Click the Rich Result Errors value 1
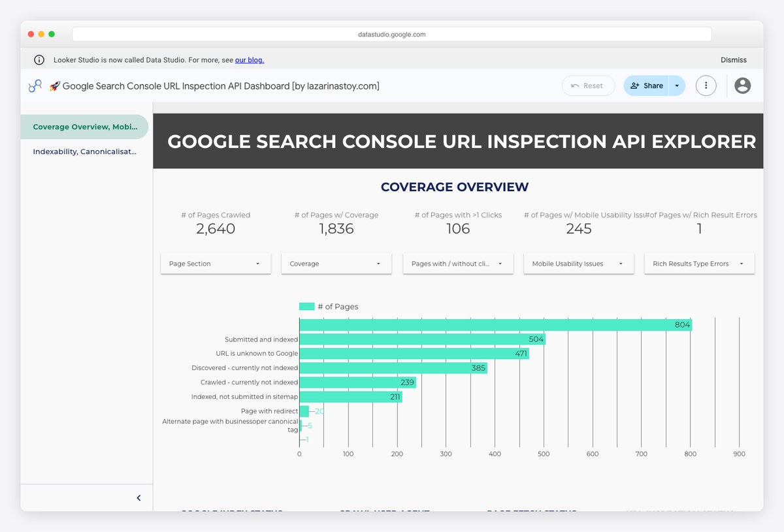Image resolution: width=784 pixels, height=532 pixels. click(x=700, y=229)
